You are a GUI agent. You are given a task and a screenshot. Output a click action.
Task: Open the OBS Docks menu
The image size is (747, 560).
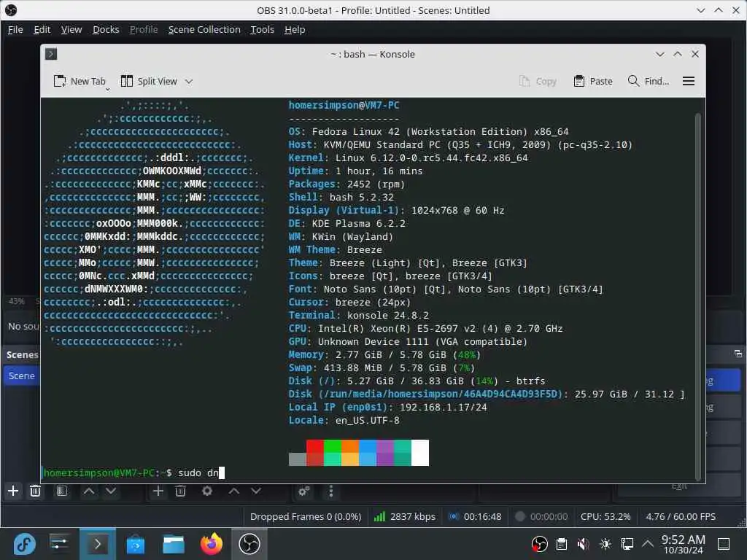tap(106, 29)
